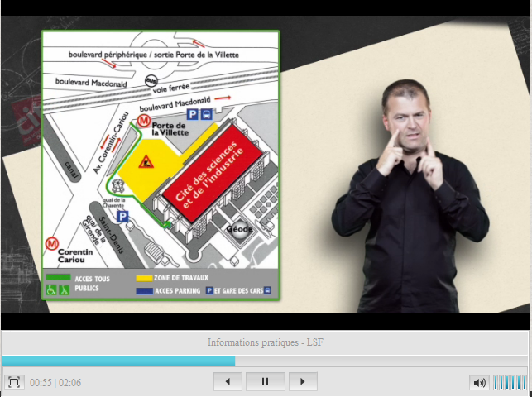Seek within the unplayed grey progress bar
The image size is (532, 397).
(x=381, y=361)
